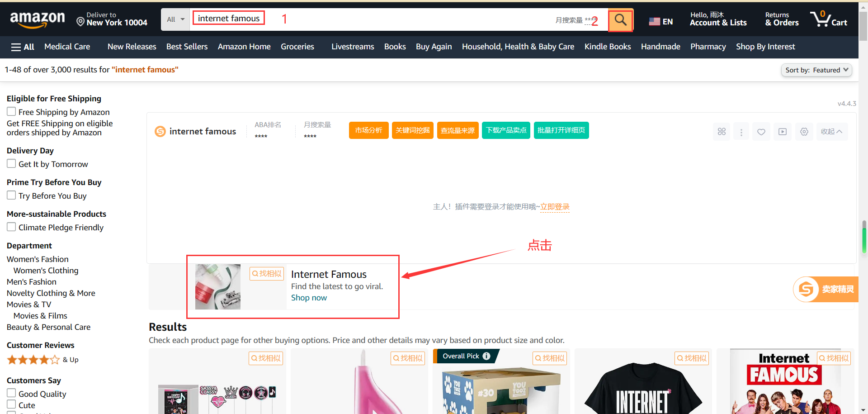Click 找相似 on black Internet t-shirt card

(692, 358)
